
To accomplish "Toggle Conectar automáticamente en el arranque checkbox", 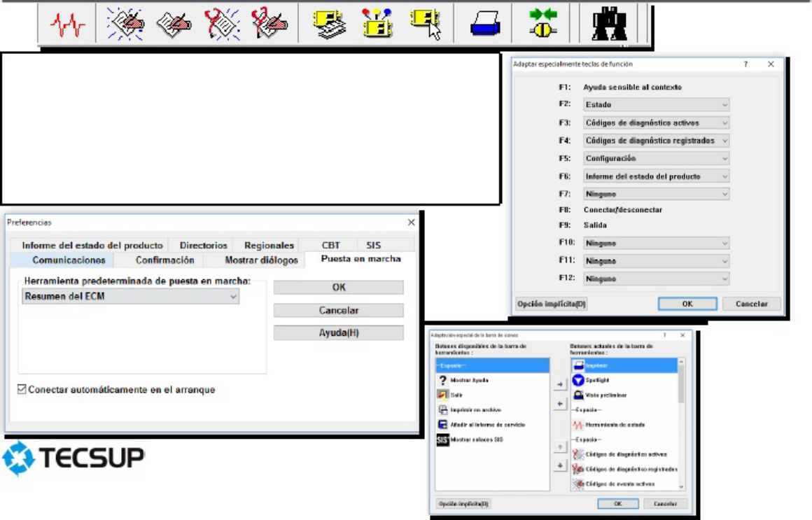I will point(22,389).
